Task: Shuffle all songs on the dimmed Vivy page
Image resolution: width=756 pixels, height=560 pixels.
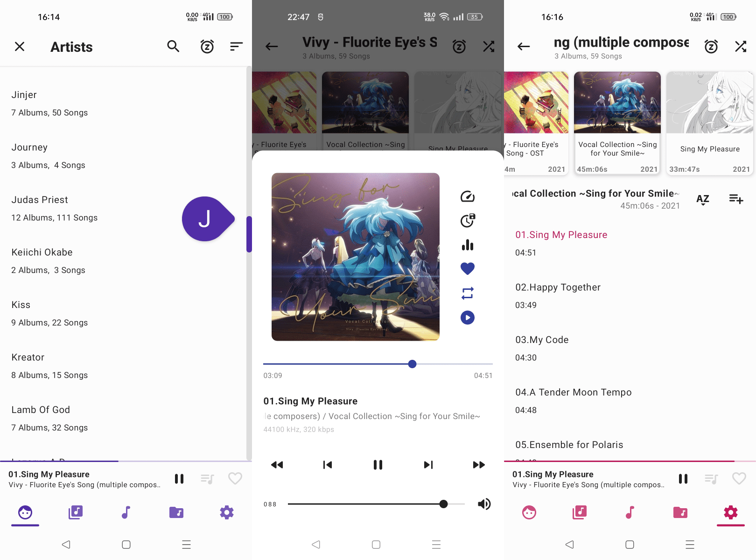Action: (489, 46)
